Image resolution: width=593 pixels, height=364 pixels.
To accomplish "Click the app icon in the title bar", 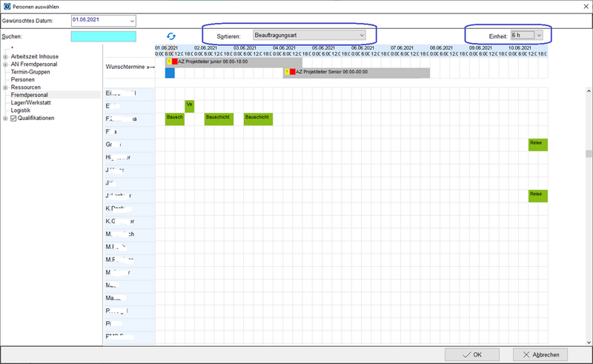I will [7, 5].
